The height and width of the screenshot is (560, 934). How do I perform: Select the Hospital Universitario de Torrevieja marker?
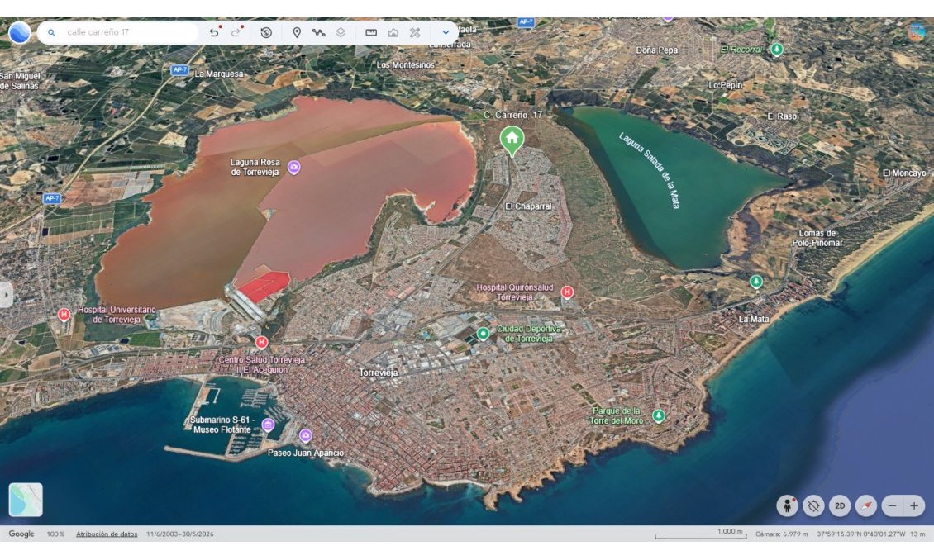64,314
